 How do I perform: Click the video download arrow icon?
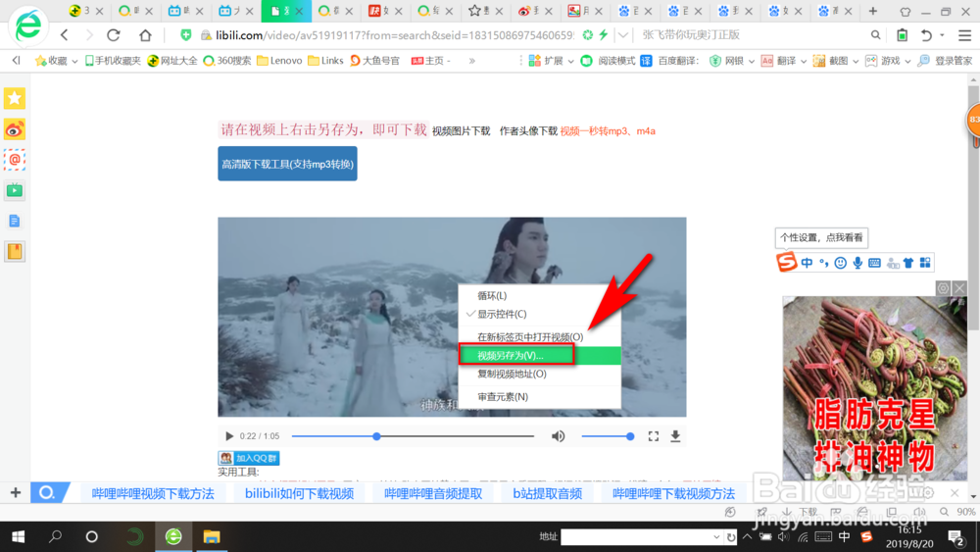pos(675,436)
